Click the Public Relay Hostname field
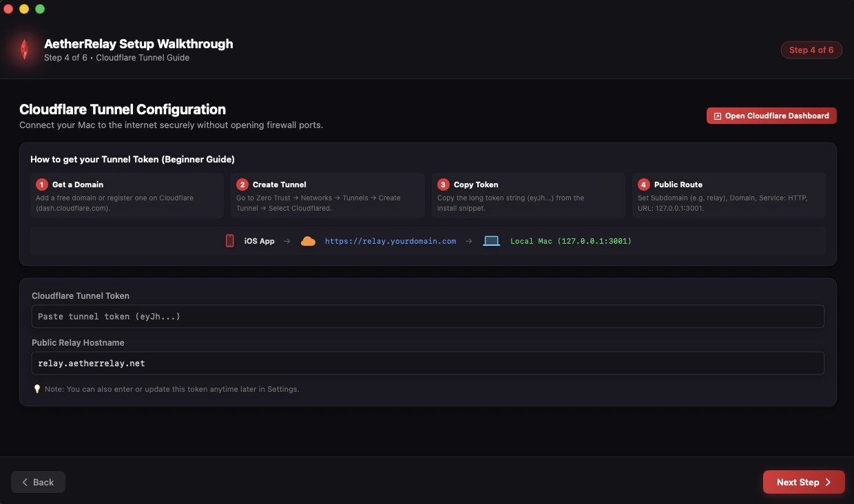 click(x=428, y=363)
